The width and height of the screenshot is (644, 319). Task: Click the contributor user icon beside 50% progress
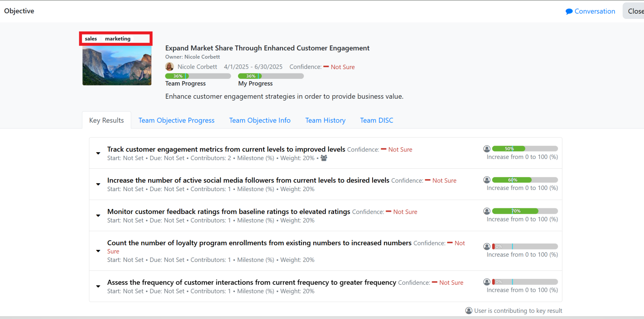pyautogui.click(x=487, y=149)
